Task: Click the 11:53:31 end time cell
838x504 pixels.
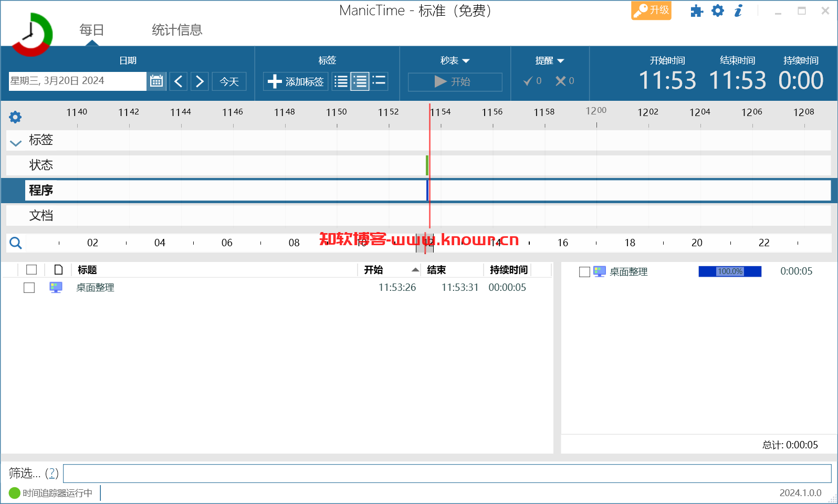Action: tap(460, 288)
